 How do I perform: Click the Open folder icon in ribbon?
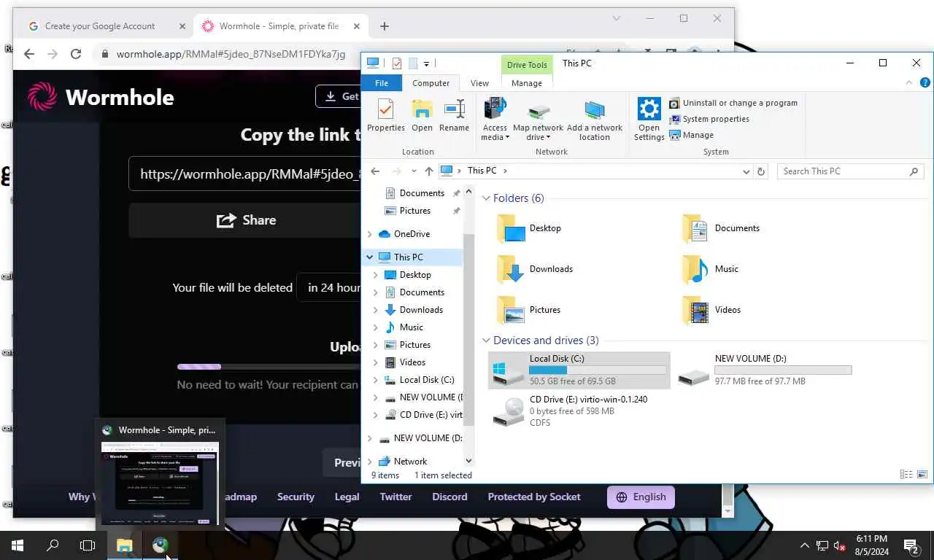pos(422,116)
